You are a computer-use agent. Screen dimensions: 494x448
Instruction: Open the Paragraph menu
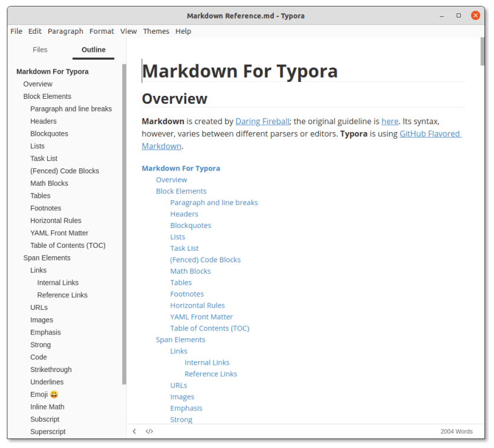[66, 31]
